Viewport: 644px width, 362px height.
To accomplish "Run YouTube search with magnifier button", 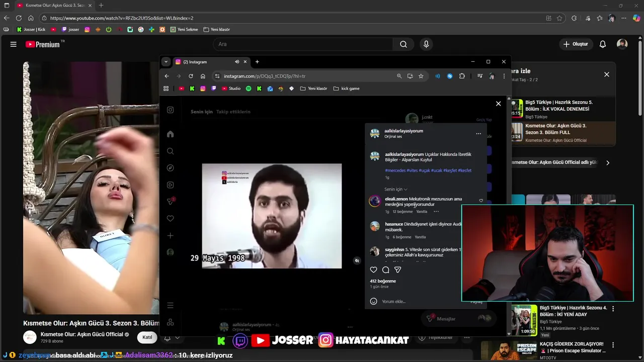I will tap(404, 44).
